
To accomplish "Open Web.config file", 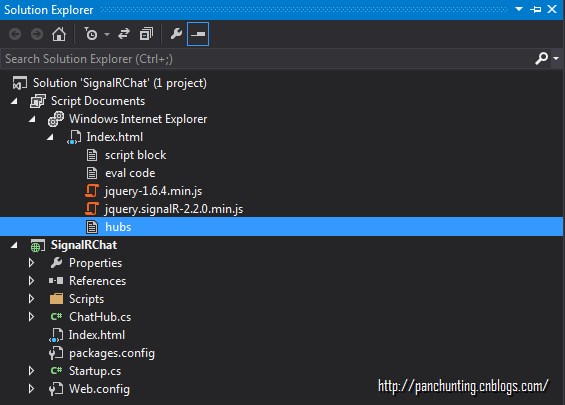I will [x=99, y=389].
